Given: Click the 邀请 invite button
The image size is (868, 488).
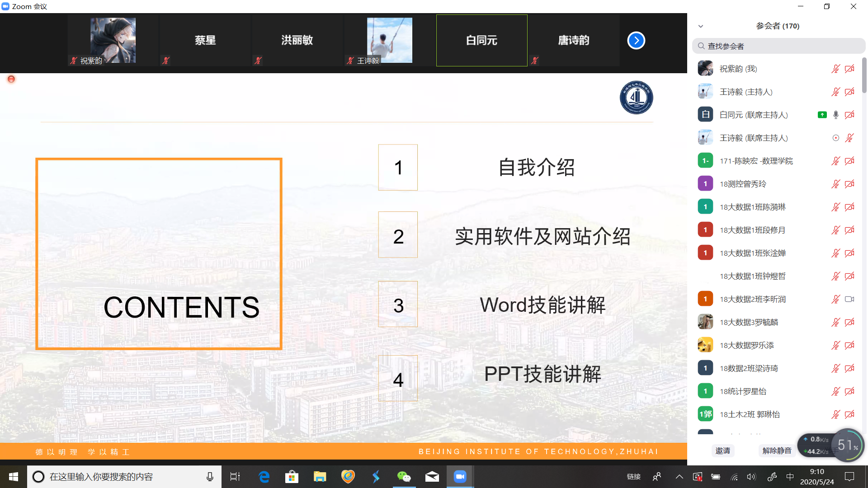Looking at the screenshot, I should point(722,450).
